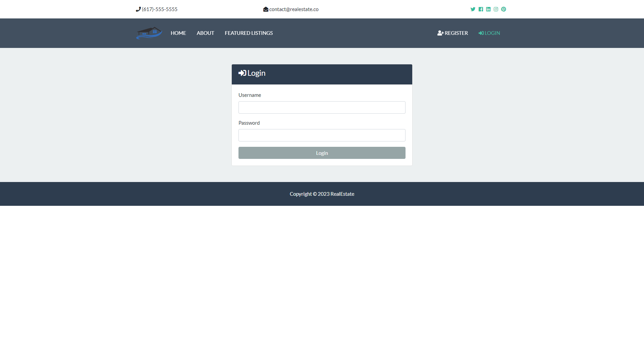Click the envelope icon beside email
The height and width of the screenshot is (362, 644).
click(x=266, y=9)
